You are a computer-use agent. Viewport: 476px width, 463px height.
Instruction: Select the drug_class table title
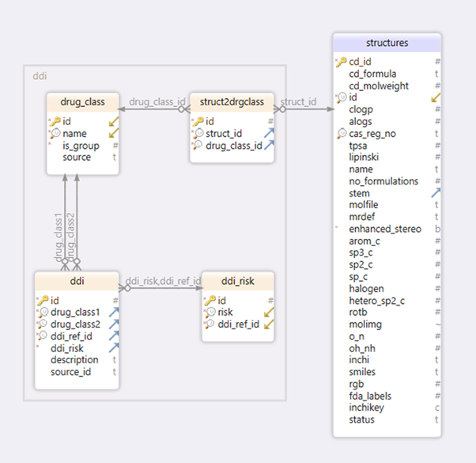point(82,102)
